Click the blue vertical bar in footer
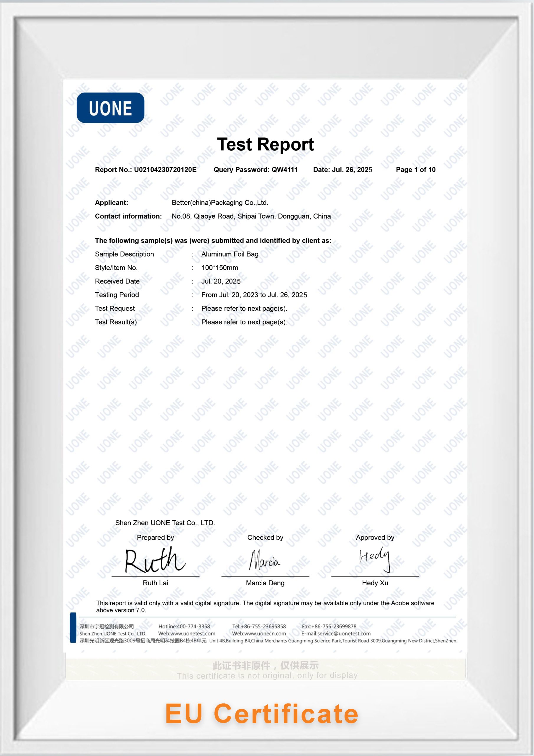This screenshot has width=534, height=756. 73,628
